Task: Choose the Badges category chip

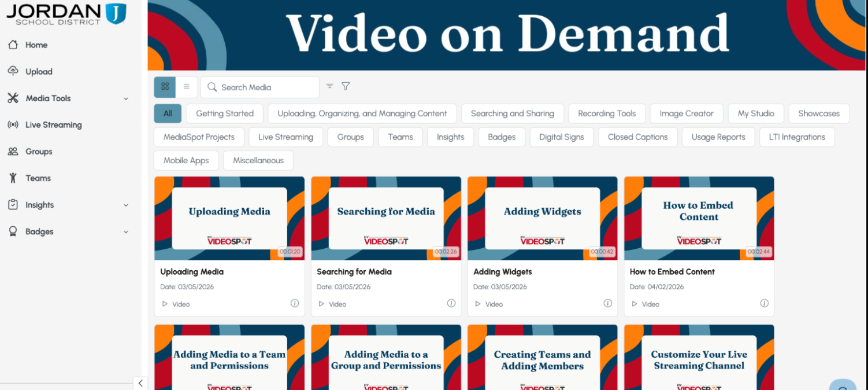Action: (502, 137)
